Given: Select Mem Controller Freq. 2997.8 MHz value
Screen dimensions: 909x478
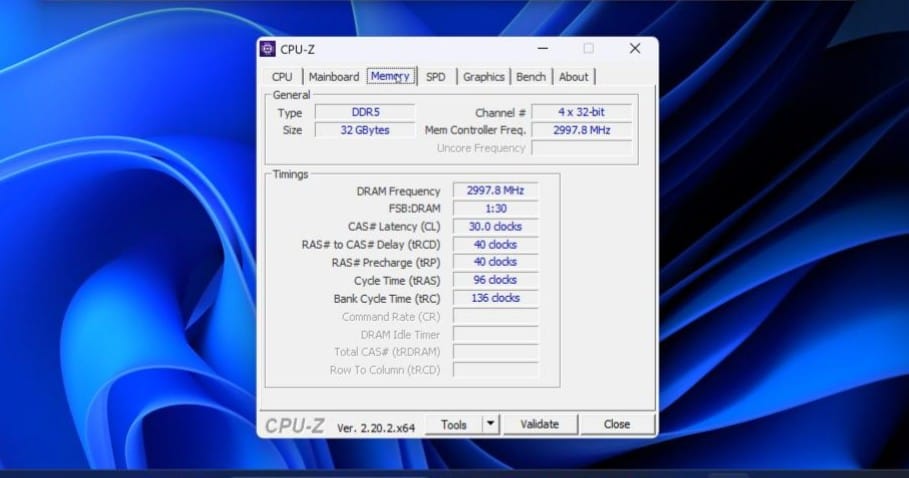Looking at the screenshot, I should pos(581,130).
